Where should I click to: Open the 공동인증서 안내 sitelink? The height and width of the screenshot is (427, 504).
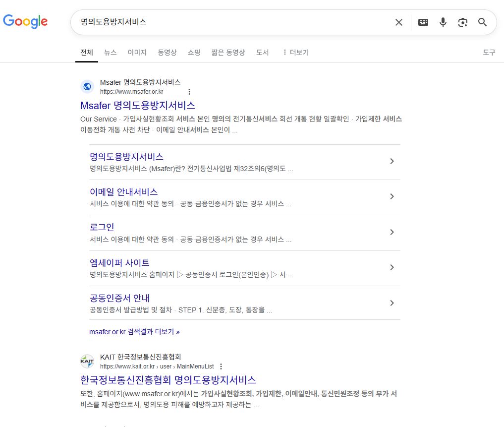(119, 298)
